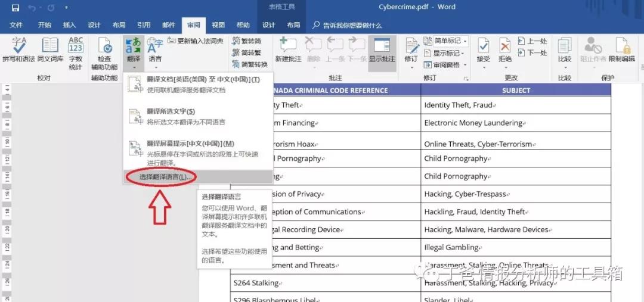Choose 选择翻译语言(L)... menu entry
This screenshot has width=644, height=302.
point(197,177)
